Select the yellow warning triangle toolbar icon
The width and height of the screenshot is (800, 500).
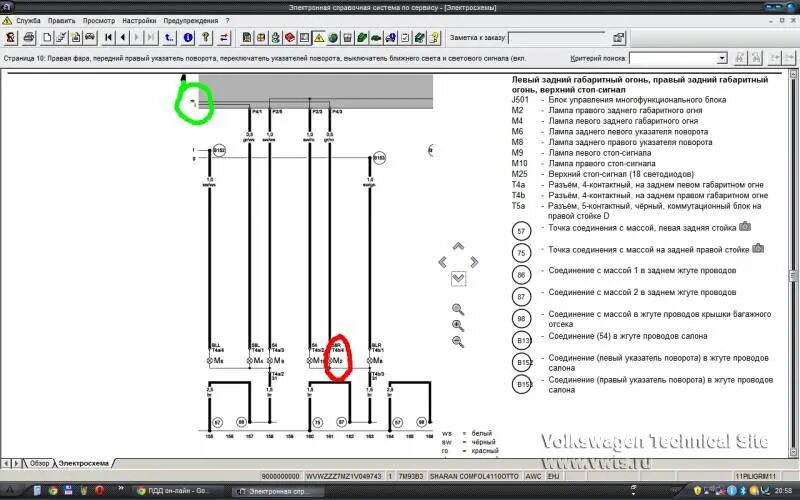pos(319,37)
